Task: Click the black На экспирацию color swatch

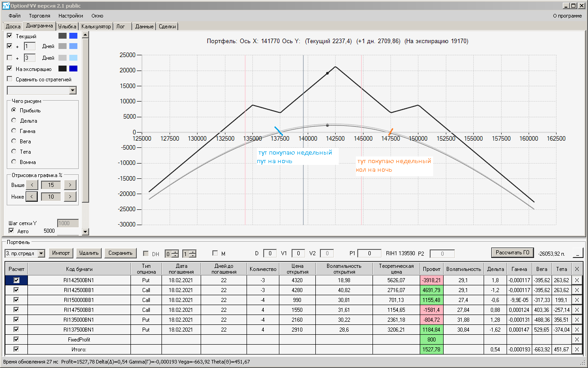Action: 63,69
